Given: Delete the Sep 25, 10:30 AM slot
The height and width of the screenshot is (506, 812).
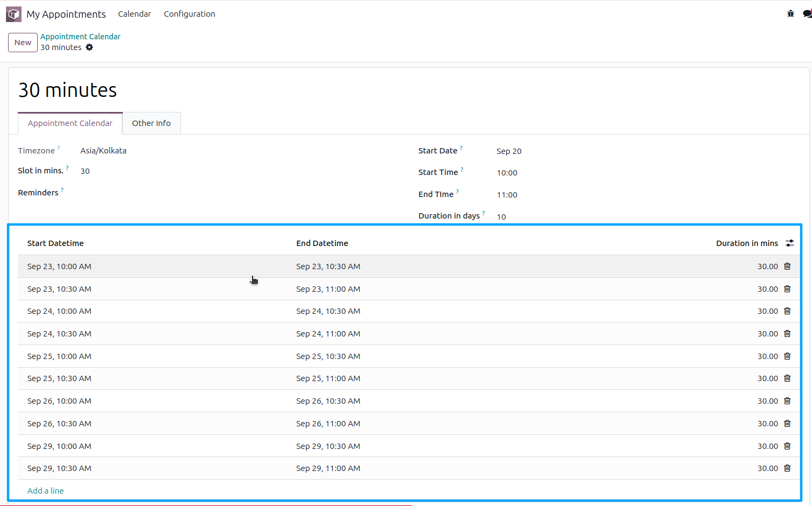Looking at the screenshot, I should 787,378.
